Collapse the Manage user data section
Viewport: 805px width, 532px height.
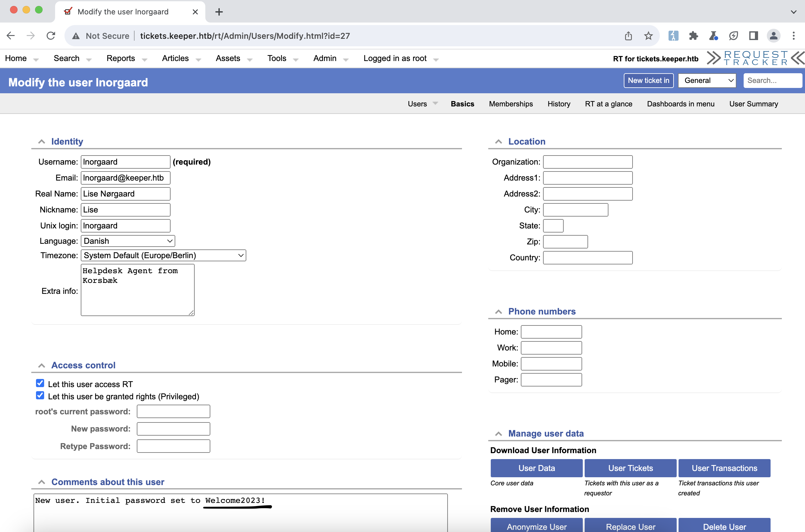[x=498, y=434]
